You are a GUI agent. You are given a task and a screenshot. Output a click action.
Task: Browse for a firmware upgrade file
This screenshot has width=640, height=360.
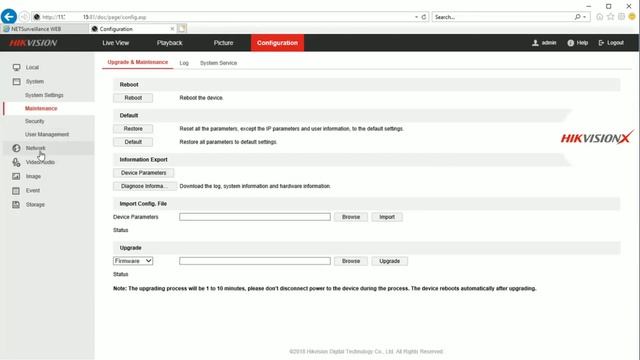(351, 261)
